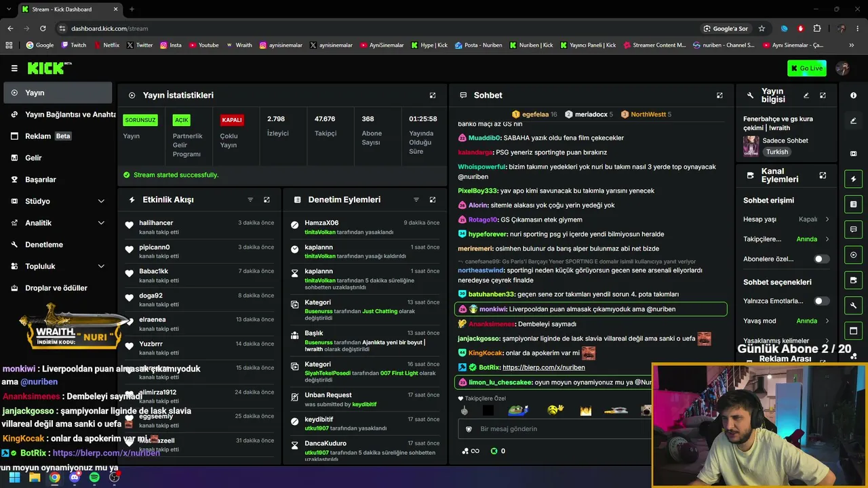Open the Yayıncı Paneli | Kick bookmark
This screenshot has height=488, width=868.
[588, 45]
